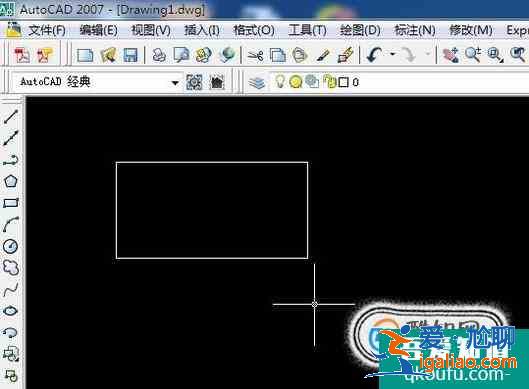Screen dimensions: 529x389
Task: Click the Pan realtime icon
Action: [451, 55]
